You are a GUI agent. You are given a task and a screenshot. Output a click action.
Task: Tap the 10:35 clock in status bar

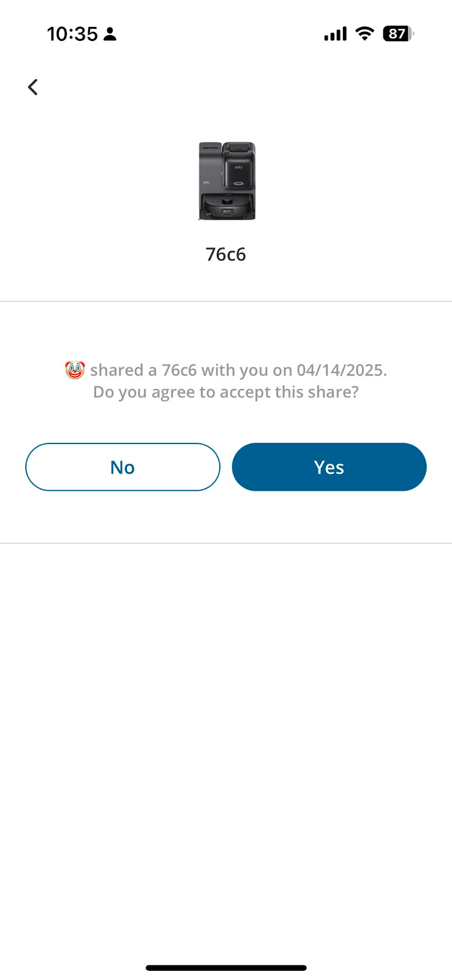72,34
